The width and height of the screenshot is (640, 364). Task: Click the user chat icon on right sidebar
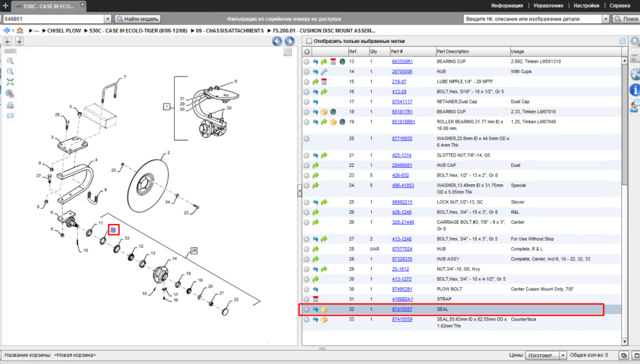pyautogui.click(x=635, y=106)
